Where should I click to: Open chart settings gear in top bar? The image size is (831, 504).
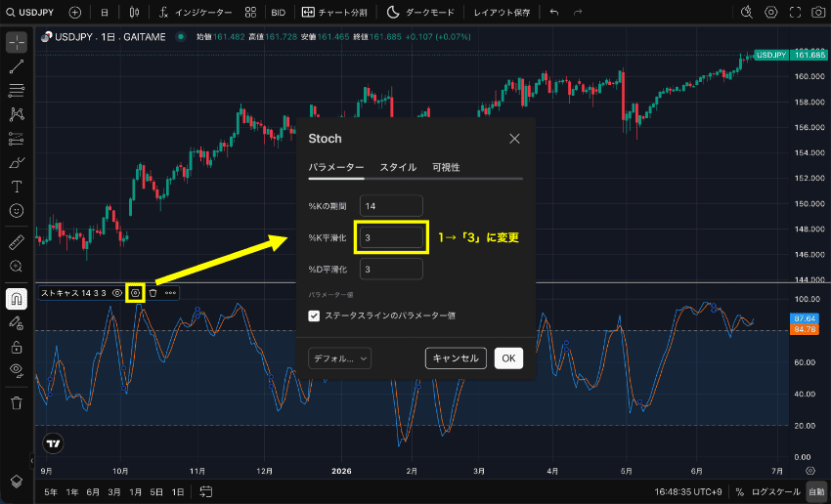[771, 12]
